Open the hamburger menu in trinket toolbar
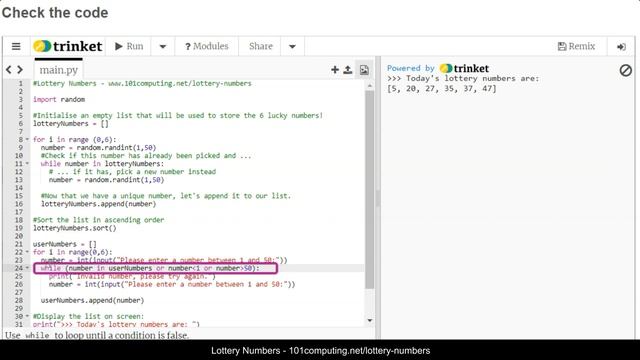 16,47
